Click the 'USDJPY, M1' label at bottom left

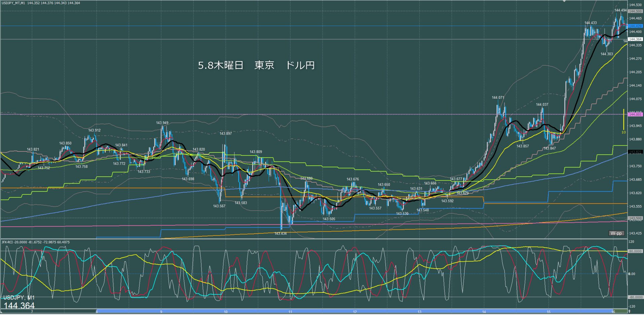coord(19,298)
